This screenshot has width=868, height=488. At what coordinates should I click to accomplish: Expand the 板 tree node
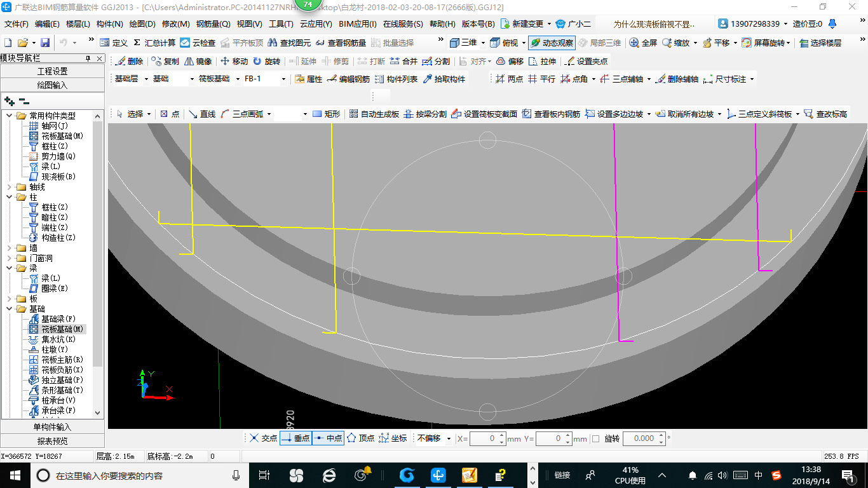9,299
